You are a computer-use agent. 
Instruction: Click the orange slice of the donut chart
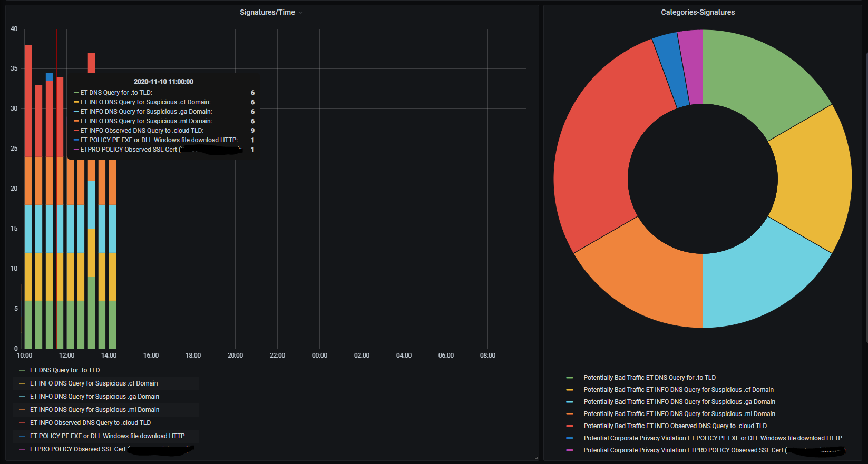click(647, 275)
